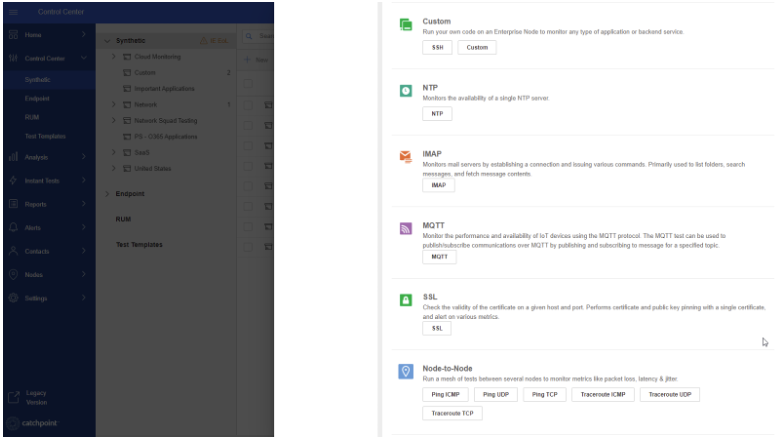Image resolution: width=780 pixels, height=439 pixels.
Task: Open Test Templates in the sidebar
Action: click(x=45, y=136)
